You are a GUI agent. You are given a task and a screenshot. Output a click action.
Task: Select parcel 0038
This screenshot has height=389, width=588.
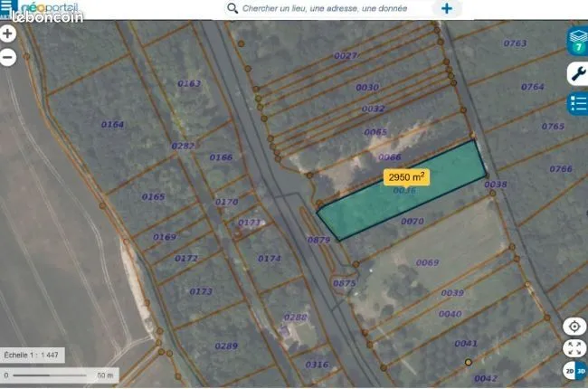click(496, 185)
